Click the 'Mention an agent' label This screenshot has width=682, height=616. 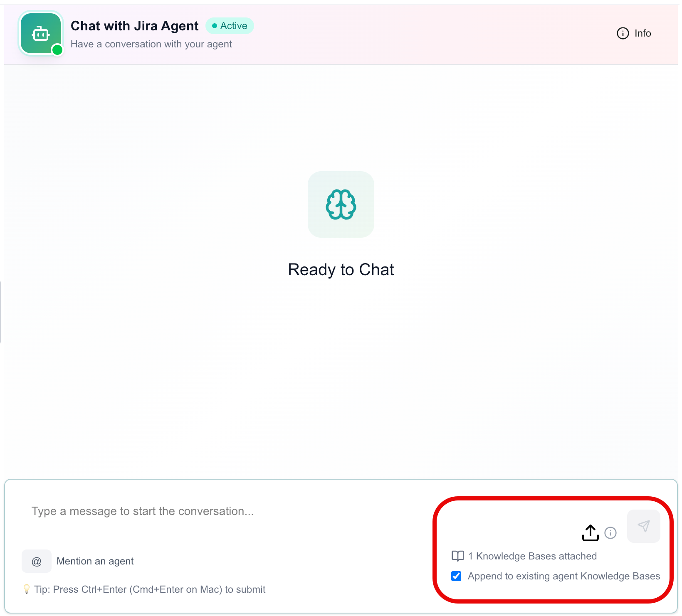coord(95,561)
